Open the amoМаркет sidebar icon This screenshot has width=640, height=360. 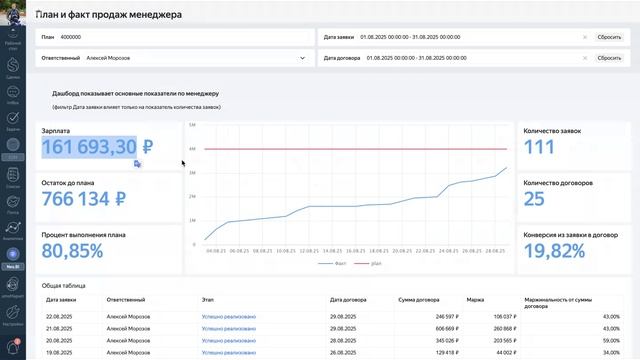tap(13, 287)
